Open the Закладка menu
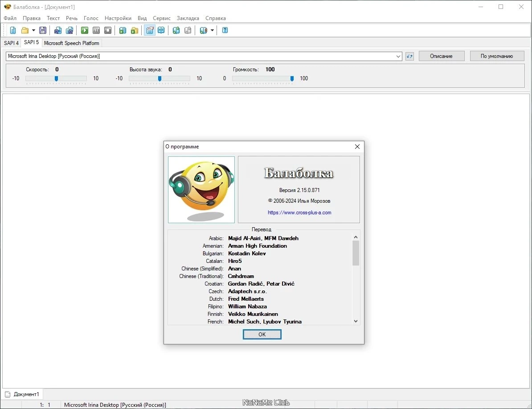Screen dimensions: 532x409 [x=188, y=18]
